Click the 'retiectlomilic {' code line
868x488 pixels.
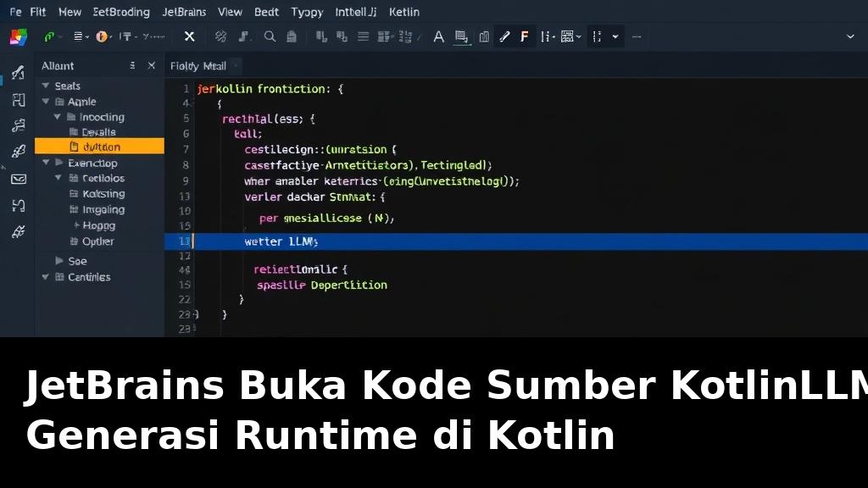click(300, 269)
